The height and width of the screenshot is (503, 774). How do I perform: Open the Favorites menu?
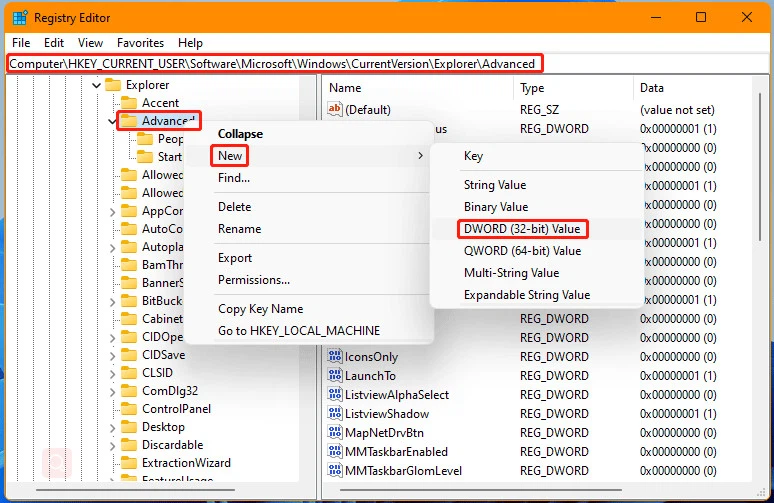[140, 43]
